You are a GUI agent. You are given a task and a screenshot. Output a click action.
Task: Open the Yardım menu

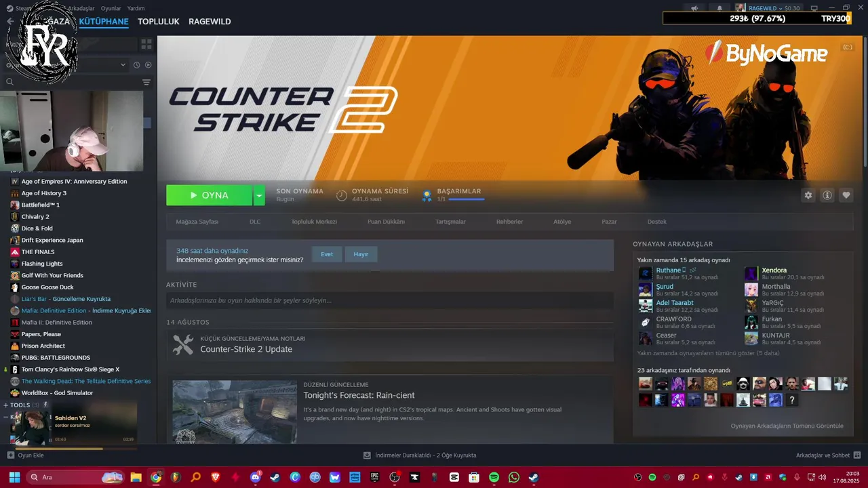pos(136,8)
